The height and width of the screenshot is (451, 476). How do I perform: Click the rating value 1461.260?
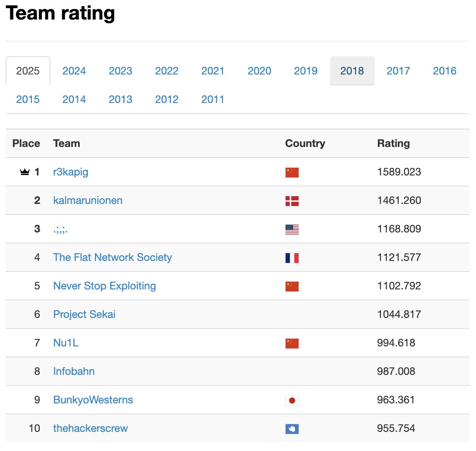coord(399,200)
